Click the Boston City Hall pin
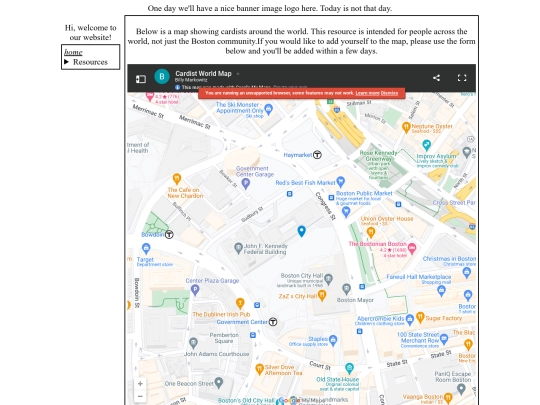This screenshot has width=540, height=405. pos(329,279)
